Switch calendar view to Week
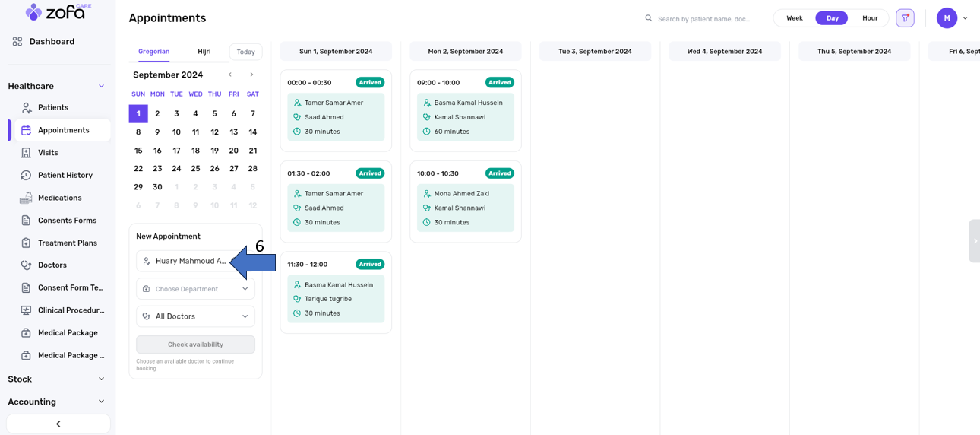Screen dimensions: 980x435 coord(794,18)
